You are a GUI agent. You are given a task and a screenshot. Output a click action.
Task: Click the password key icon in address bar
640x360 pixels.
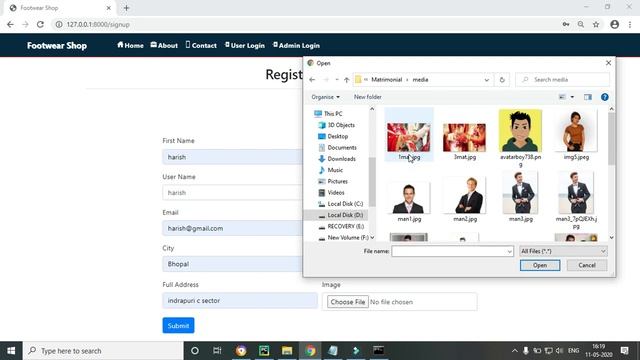tap(566, 24)
